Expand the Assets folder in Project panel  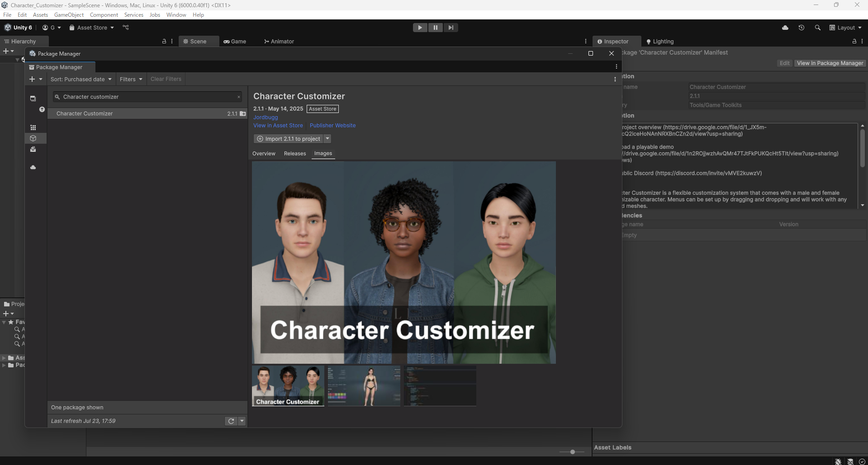coord(4,358)
